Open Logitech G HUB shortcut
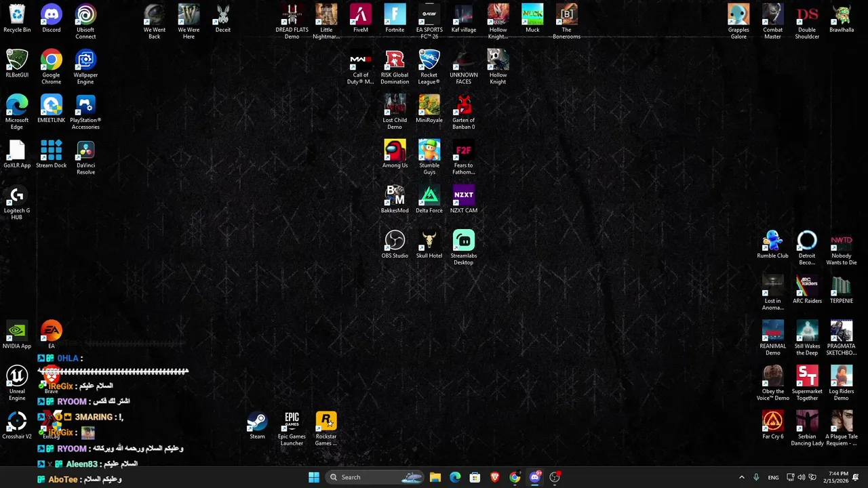The image size is (868, 488). pyautogui.click(x=17, y=203)
